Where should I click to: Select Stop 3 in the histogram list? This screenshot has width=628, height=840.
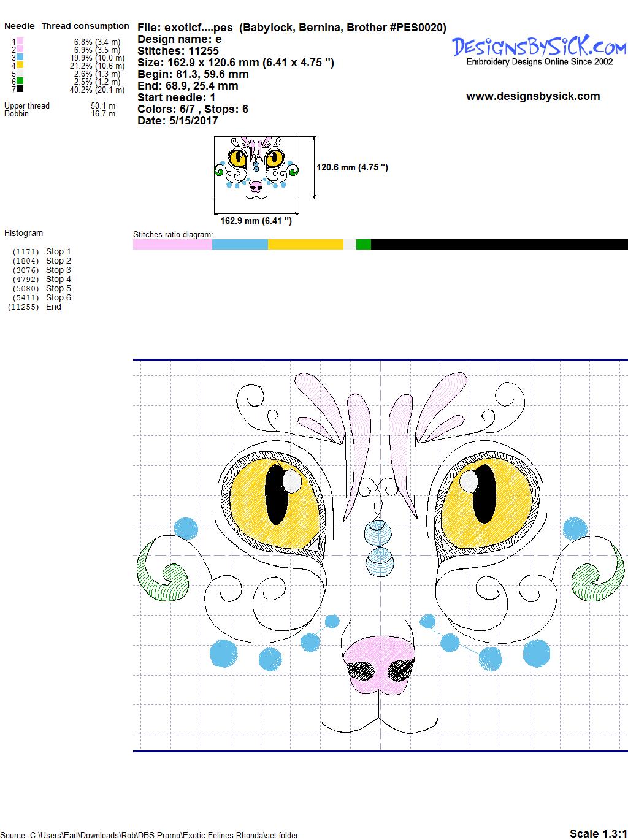point(58,270)
